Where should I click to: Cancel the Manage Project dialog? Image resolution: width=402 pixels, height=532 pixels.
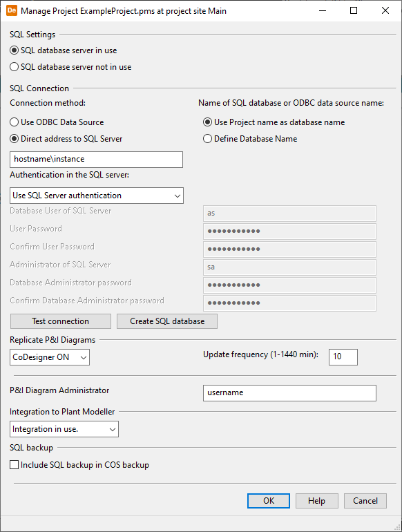pos(365,501)
